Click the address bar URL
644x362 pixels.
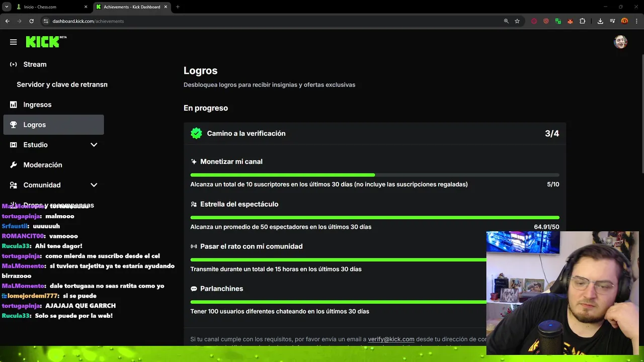88,21
